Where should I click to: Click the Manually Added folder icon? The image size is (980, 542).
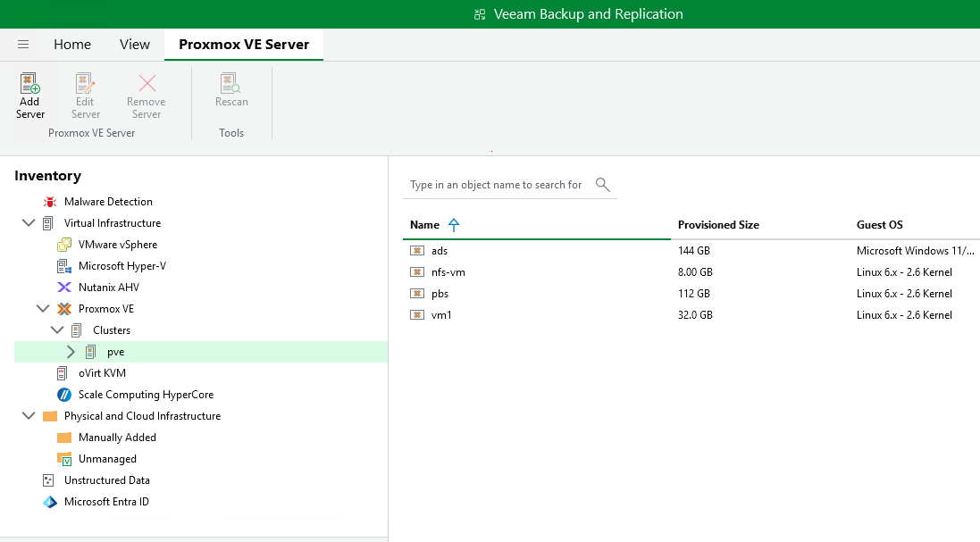[63, 438]
